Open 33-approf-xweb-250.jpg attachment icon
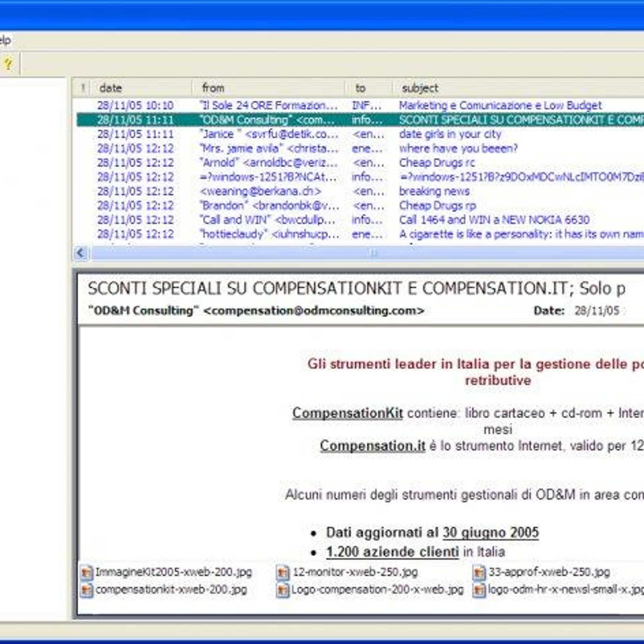 tap(479, 572)
